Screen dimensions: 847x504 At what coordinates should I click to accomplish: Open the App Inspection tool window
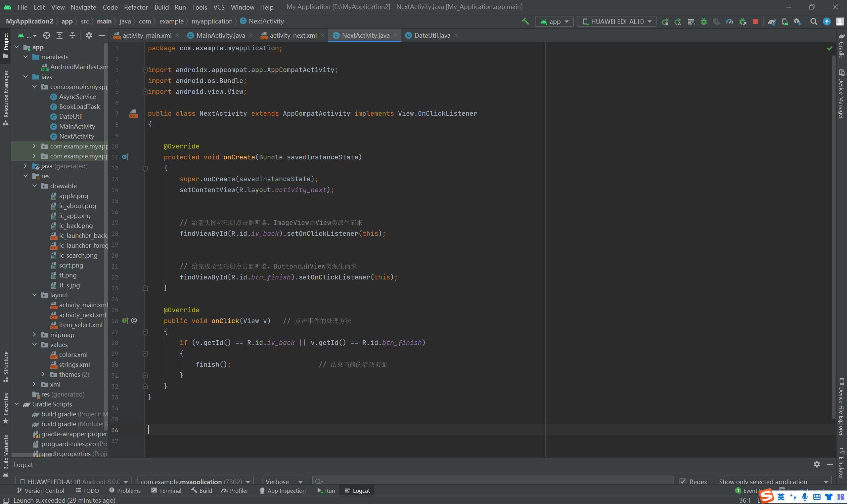coord(283,490)
